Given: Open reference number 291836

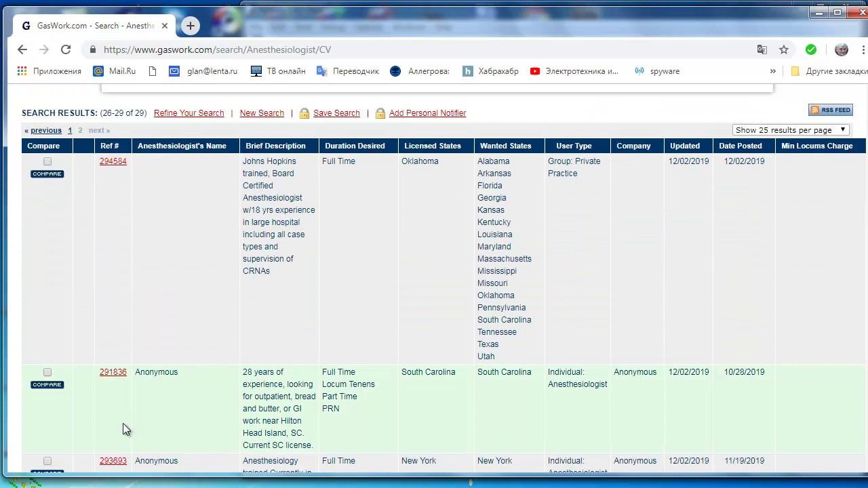Looking at the screenshot, I should 113,372.
